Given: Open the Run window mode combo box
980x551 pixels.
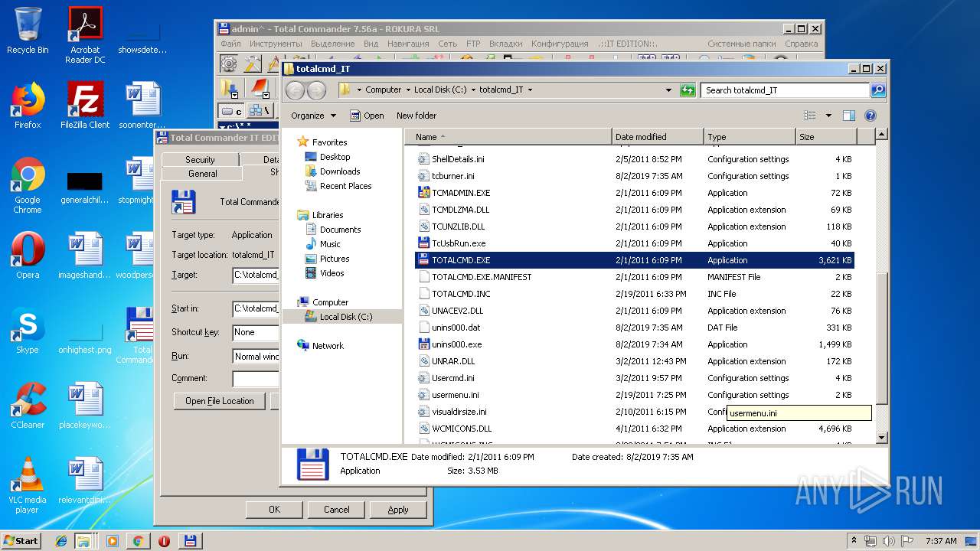Looking at the screenshot, I should tap(256, 356).
